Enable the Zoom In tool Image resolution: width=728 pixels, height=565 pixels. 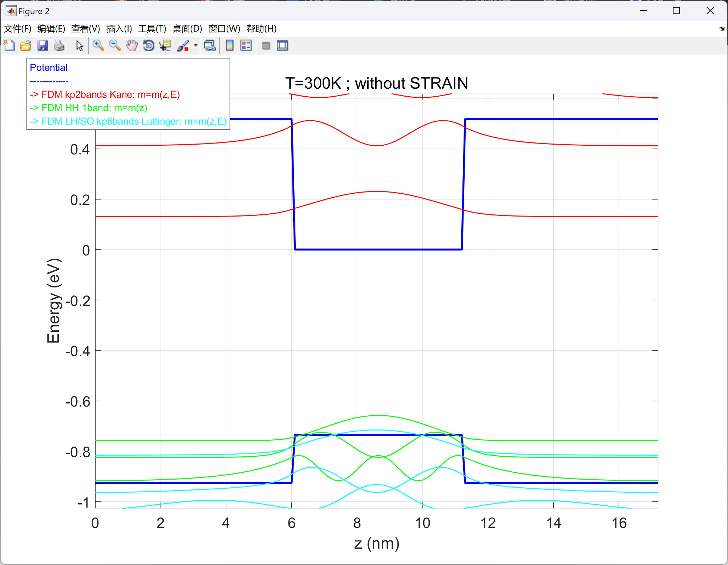click(x=98, y=46)
